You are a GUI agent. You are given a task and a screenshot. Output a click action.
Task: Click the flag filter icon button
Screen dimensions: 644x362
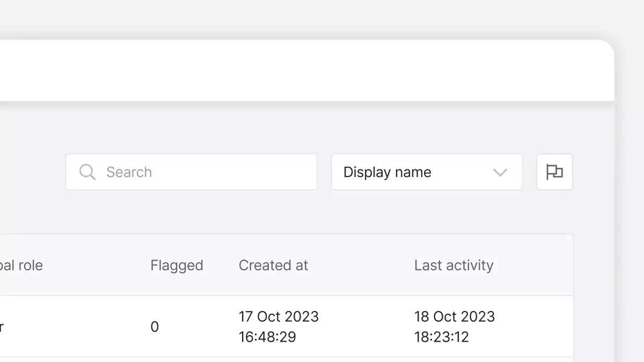(x=554, y=172)
